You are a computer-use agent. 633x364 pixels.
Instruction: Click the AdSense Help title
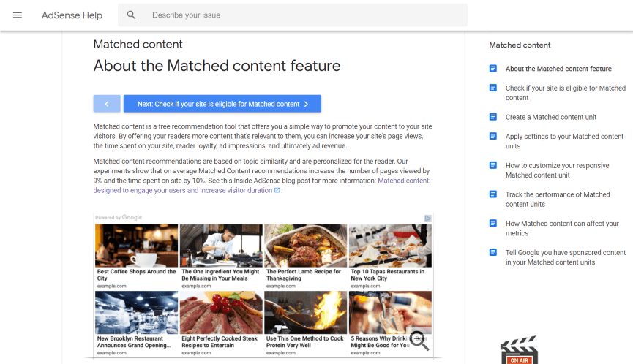(x=72, y=15)
